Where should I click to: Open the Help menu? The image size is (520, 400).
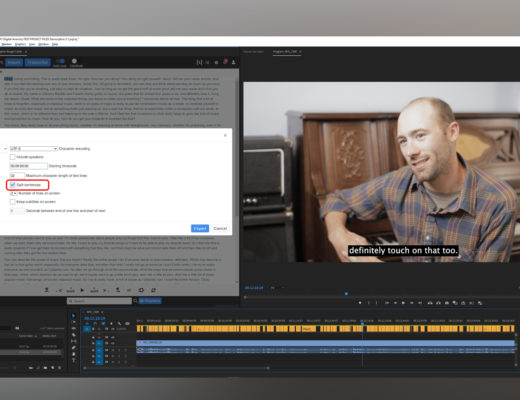[55, 44]
